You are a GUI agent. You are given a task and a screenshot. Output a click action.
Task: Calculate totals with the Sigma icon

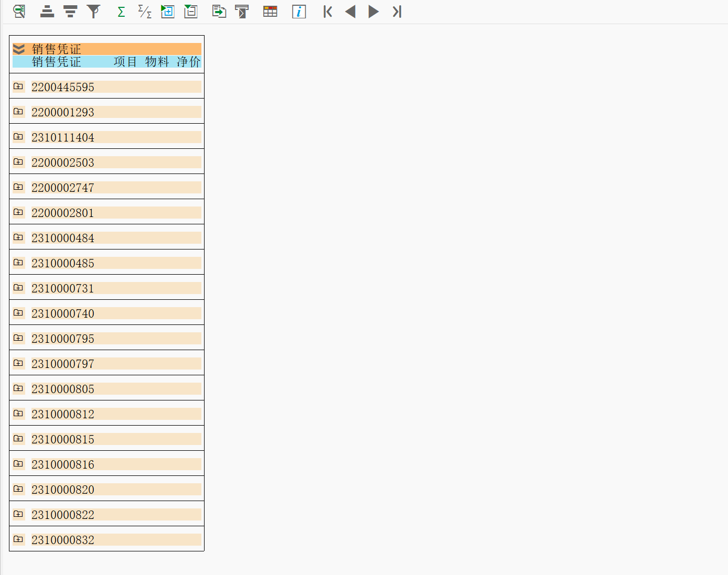pyautogui.click(x=121, y=11)
